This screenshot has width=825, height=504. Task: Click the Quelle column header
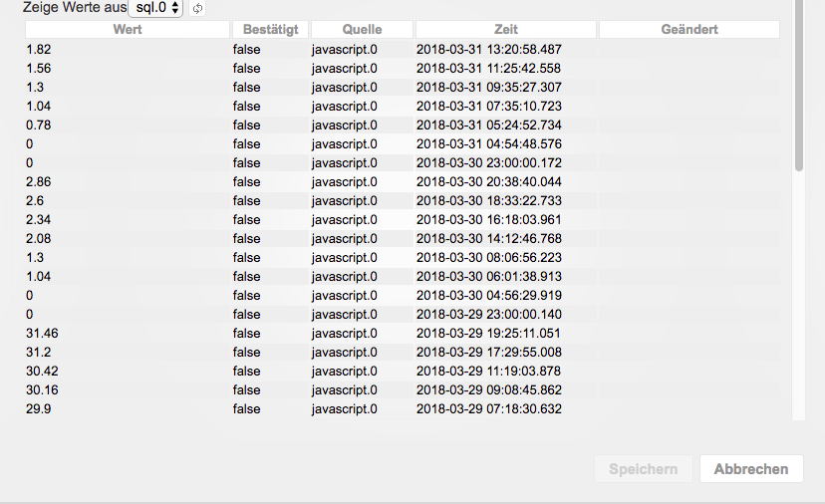362,30
